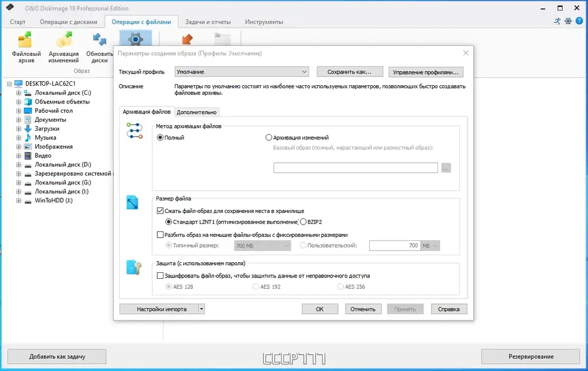This screenshot has width=588, height=371.
Task: Click the orange arrow restore icon in ribbon
Action: coord(187,39)
